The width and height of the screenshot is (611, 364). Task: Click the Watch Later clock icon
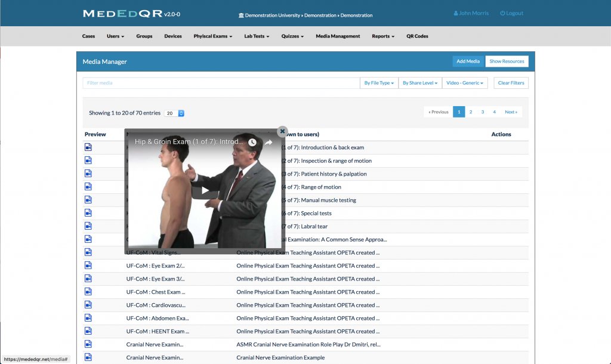click(252, 142)
